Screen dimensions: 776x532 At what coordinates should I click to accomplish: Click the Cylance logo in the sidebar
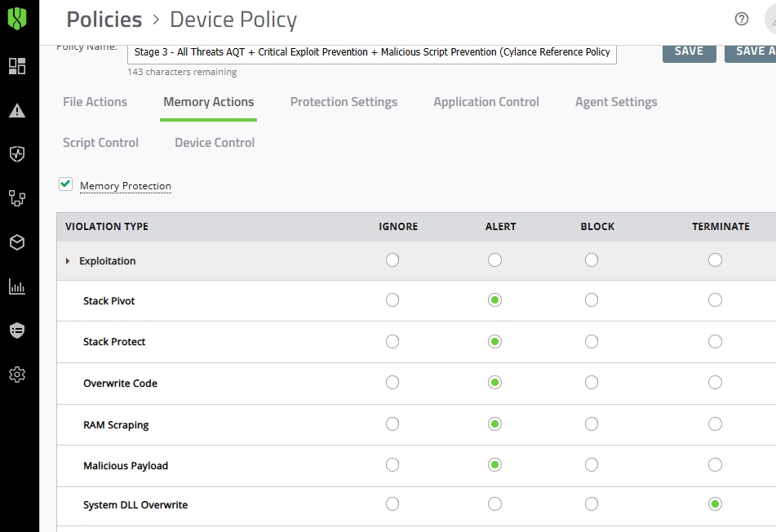pos(19,18)
